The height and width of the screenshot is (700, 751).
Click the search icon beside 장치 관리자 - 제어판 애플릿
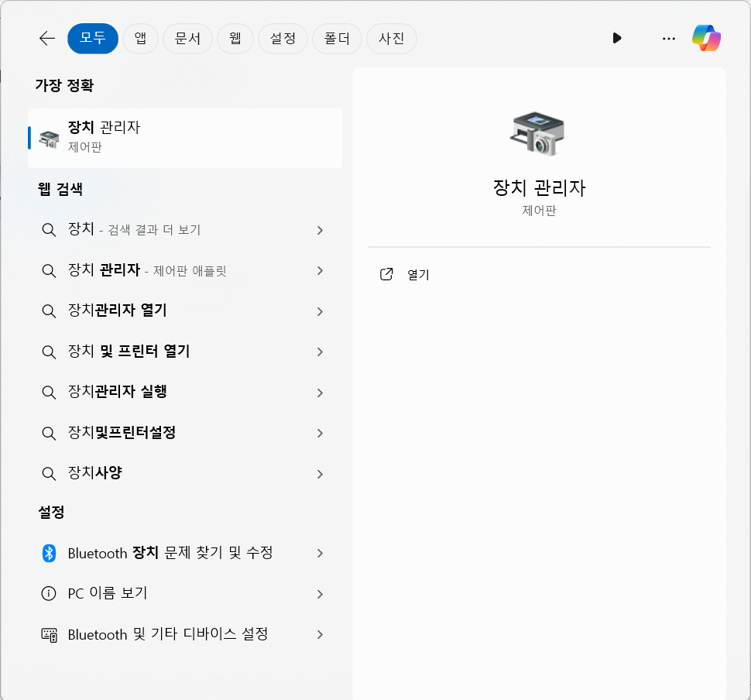(x=49, y=271)
